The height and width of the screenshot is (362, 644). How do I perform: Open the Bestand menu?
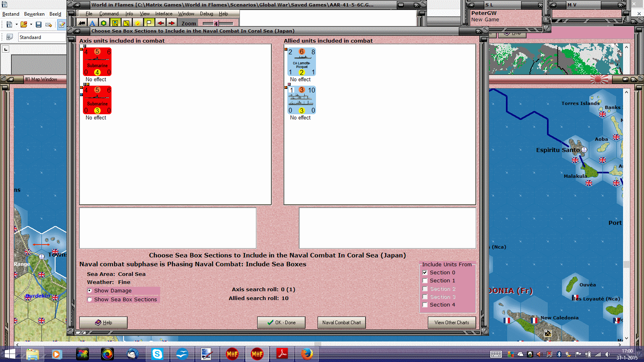coord(11,14)
